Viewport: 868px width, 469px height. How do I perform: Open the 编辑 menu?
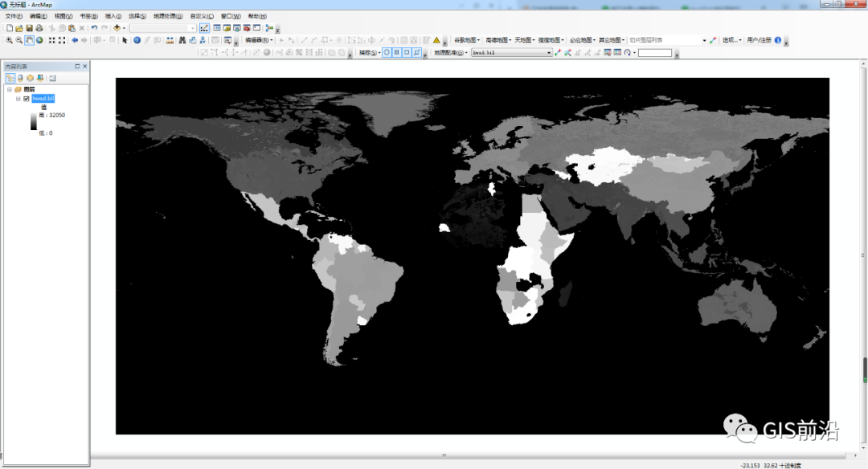(x=39, y=16)
